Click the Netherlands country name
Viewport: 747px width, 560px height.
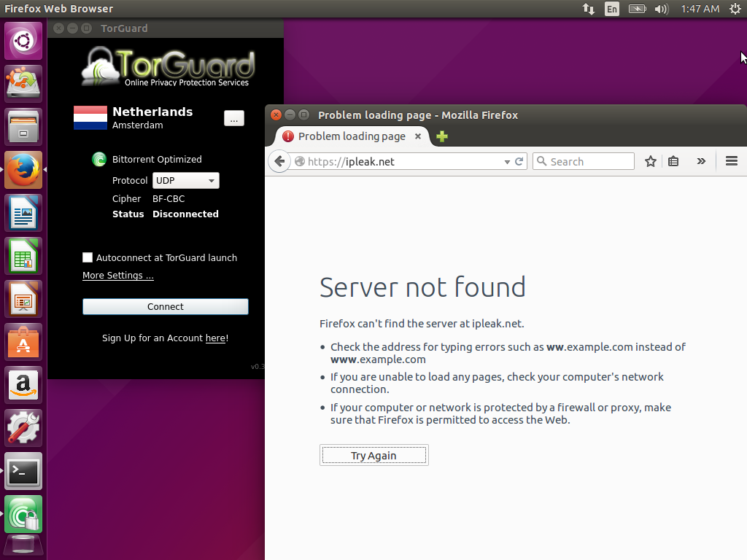[x=152, y=112]
